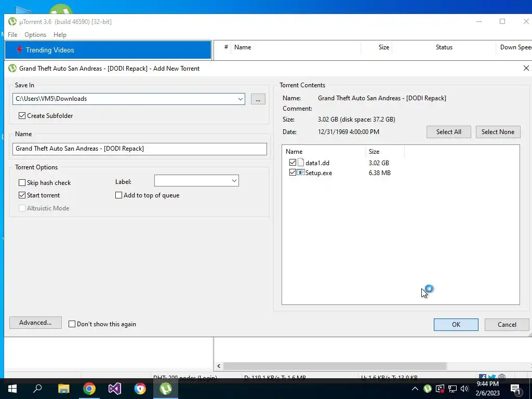The image size is (532, 399).
Task: Select Trending Videos in the sidebar
Action: click(x=108, y=50)
